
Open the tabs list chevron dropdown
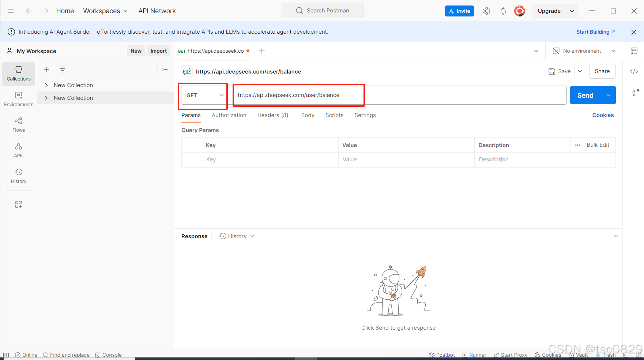tap(536, 51)
